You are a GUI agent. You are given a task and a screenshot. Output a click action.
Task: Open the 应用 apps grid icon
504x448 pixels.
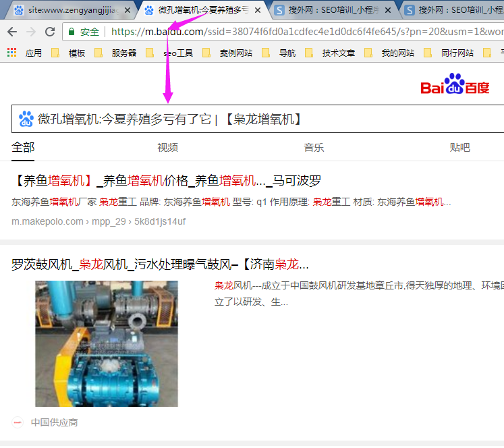point(12,53)
